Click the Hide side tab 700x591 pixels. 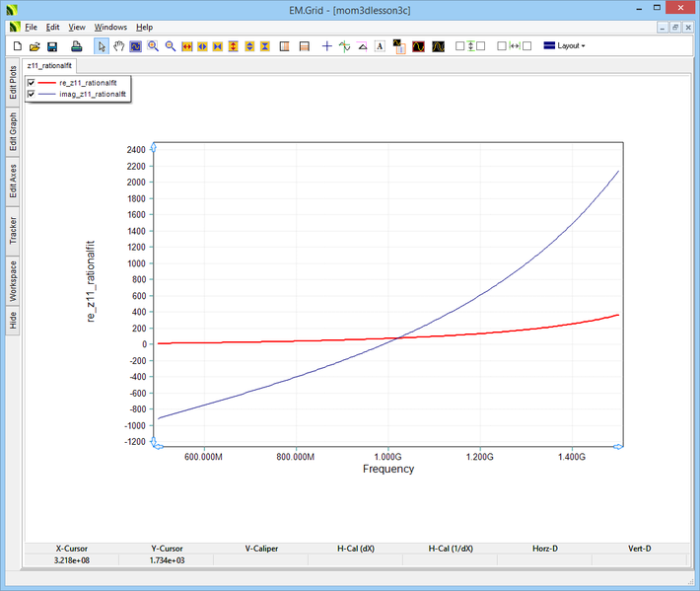[13, 320]
